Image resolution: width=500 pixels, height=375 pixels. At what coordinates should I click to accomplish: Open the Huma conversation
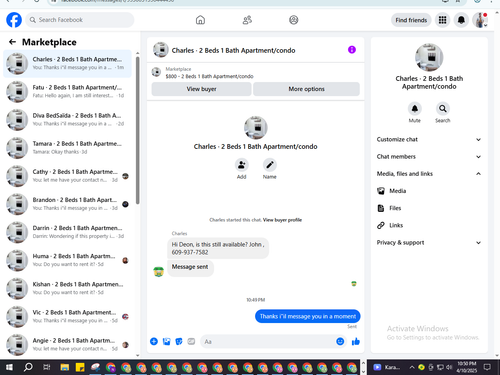[x=67, y=260]
